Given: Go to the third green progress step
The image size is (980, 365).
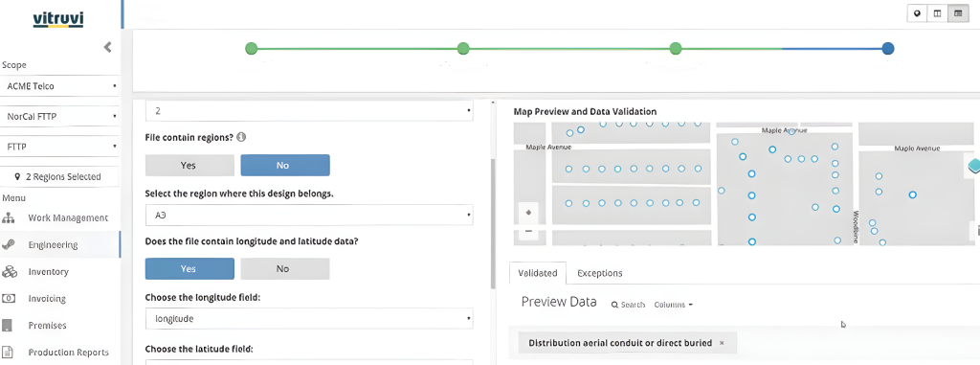Looking at the screenshot, I should [675, 48].
